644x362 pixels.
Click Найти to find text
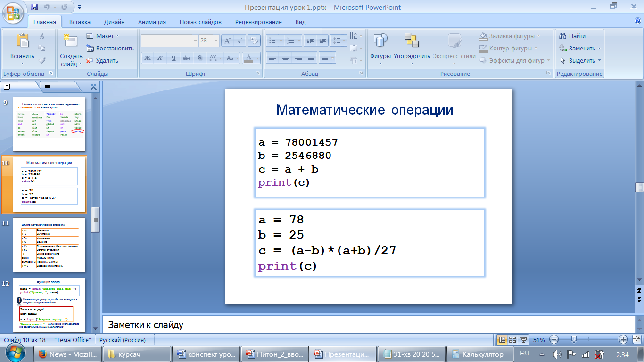tap(572, 36)
